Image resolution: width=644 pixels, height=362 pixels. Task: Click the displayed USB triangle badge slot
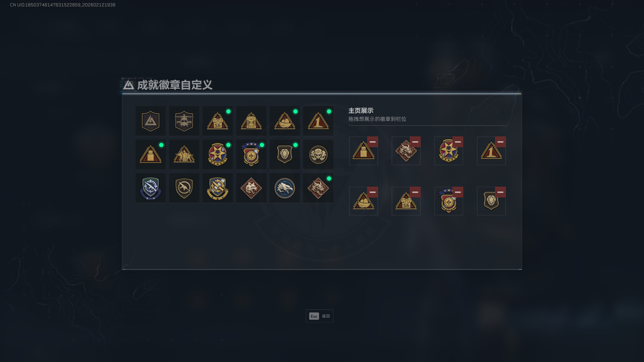click(364, 151)
